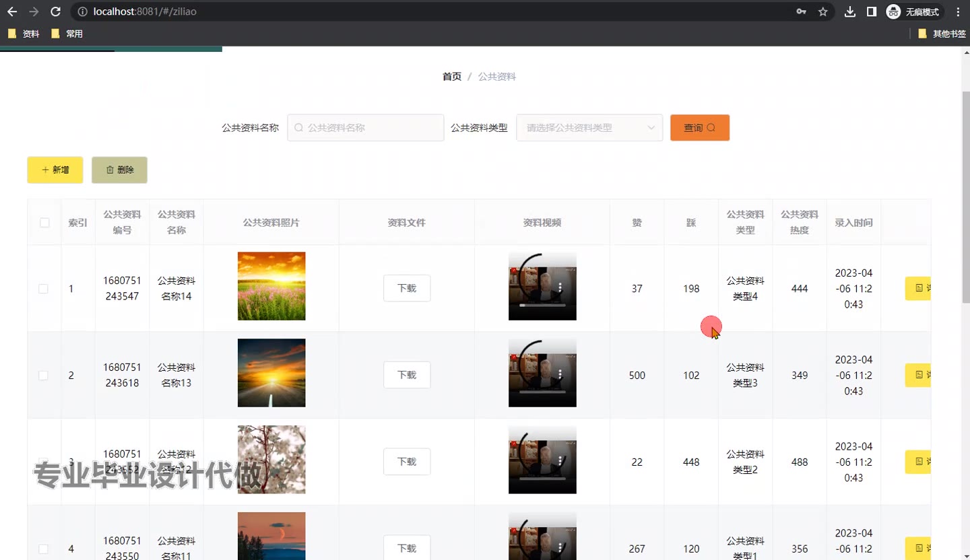Open details button for row 2

pos(918,375)
